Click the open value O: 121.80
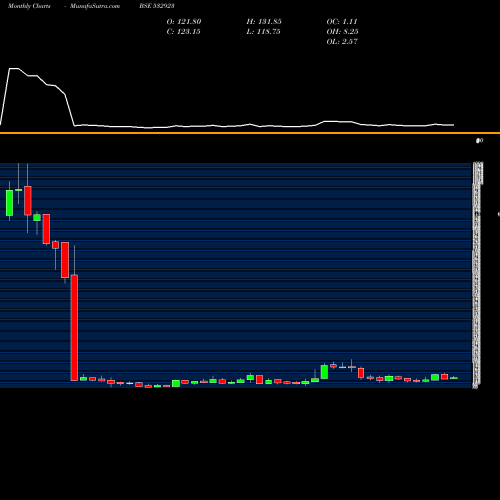The height and width of the screenshot is (500, 500). [x=184, y=22]
